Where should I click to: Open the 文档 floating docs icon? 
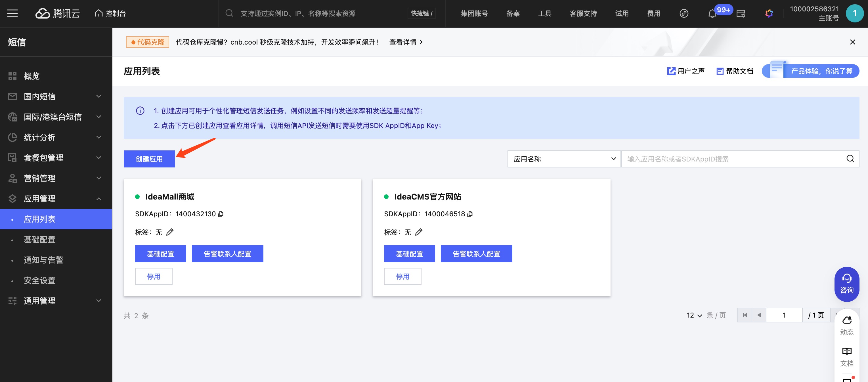pos(846,356)
